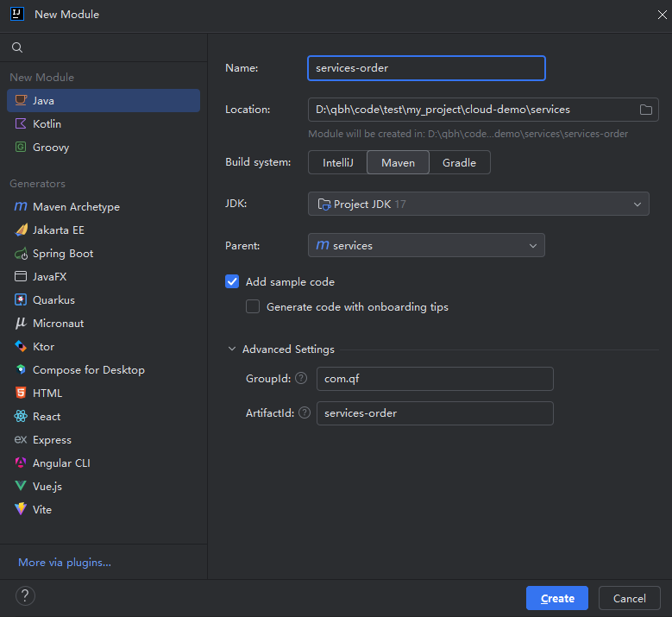This screenshot has height=617, width=672.
Task: Choose Maven build system
Action: pos(399,162)
